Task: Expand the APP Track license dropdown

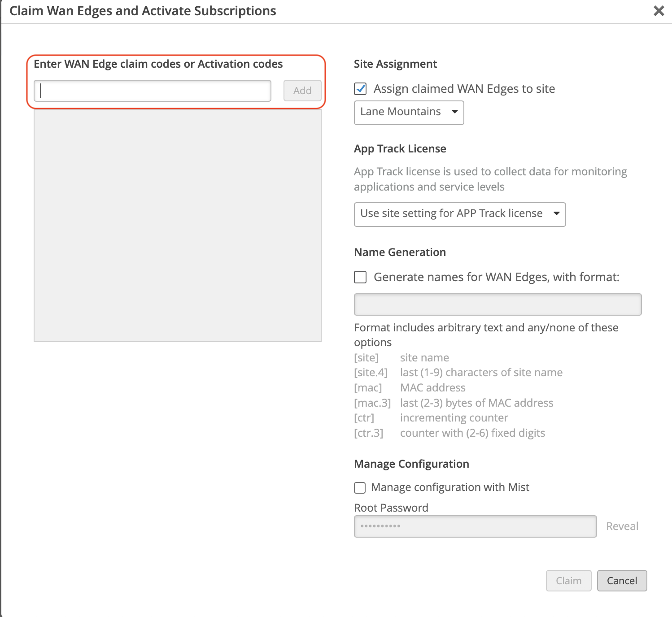Action: [x=459, y=214]
